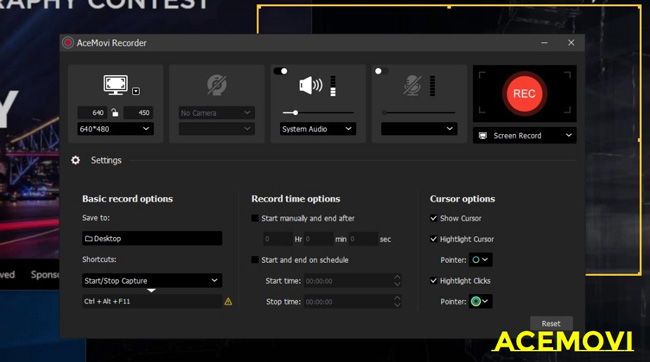Click the Start time stepper arrows
Viewport: 650px width, 362px height.
pyautogui.click(x=397, y=281)
